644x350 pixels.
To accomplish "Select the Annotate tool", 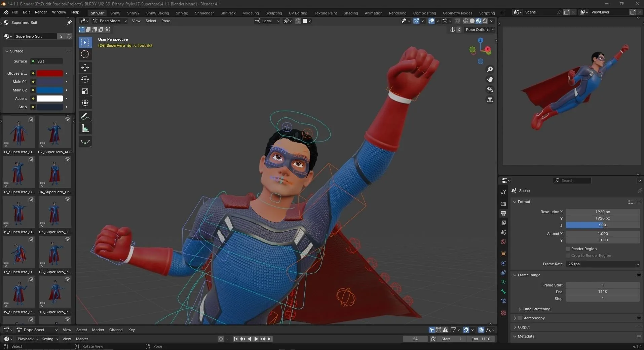I will (85, 116).
